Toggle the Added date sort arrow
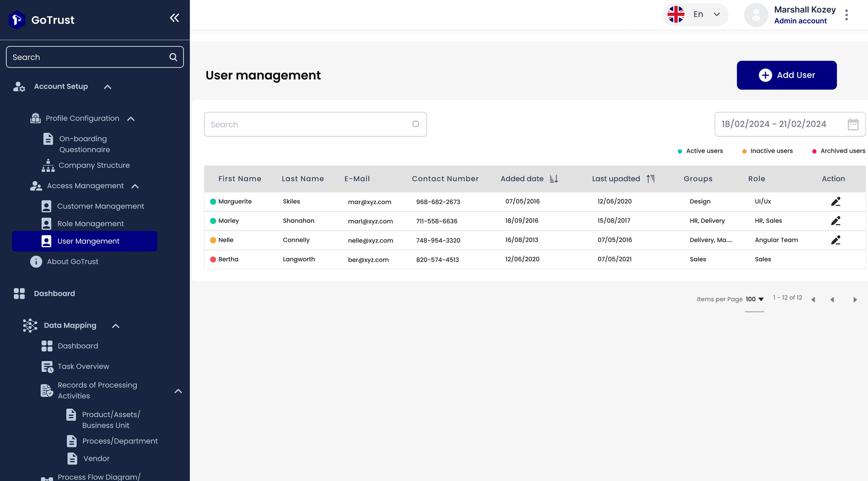 pos(554,178)
